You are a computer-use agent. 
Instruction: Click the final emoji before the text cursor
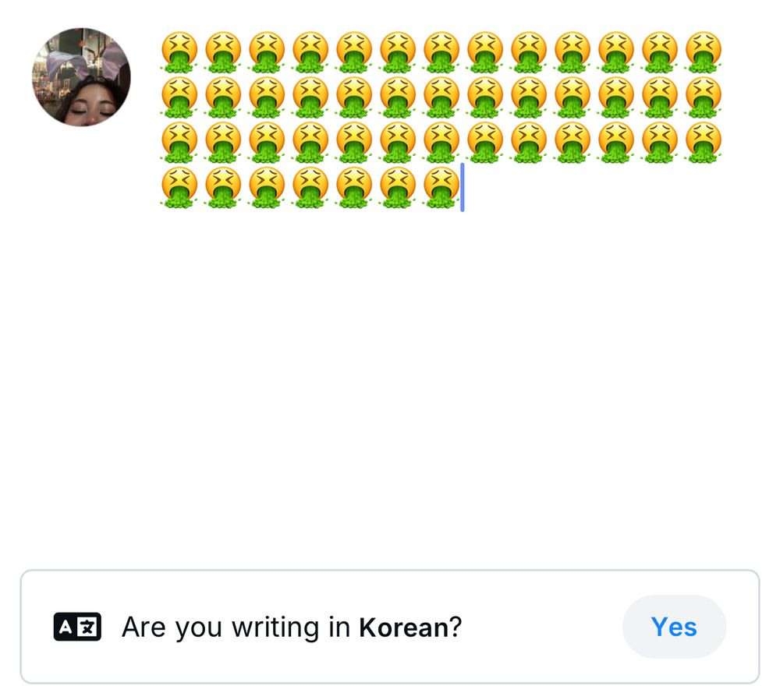(441, 187)
